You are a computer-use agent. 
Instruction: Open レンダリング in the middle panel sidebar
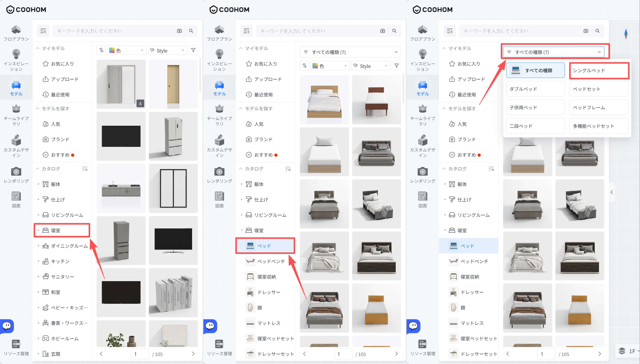[x=219, y=175]
